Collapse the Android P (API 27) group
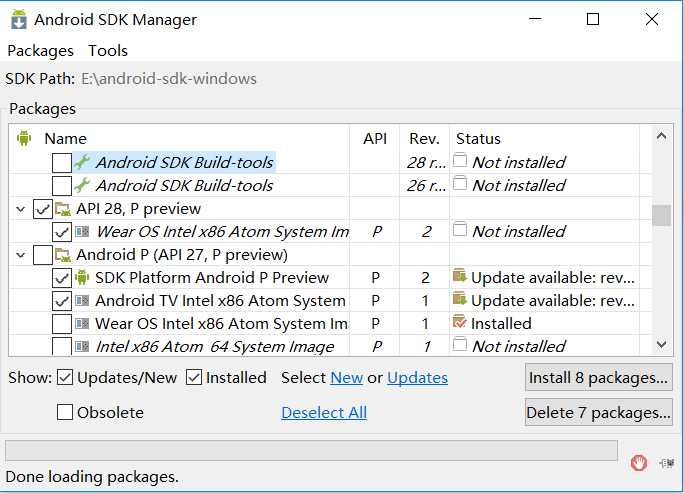The height and width of the screenshot is (494, 684). point(21,255)
